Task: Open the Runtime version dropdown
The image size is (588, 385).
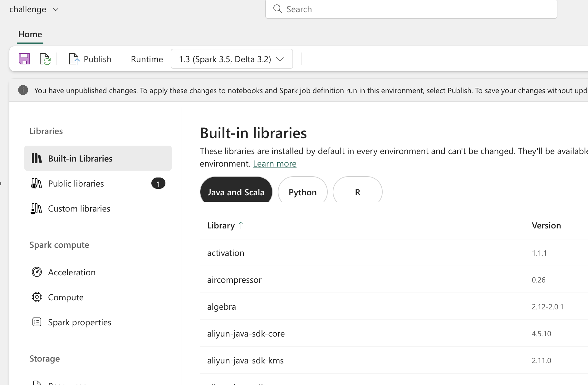Action: click(232, 59)
